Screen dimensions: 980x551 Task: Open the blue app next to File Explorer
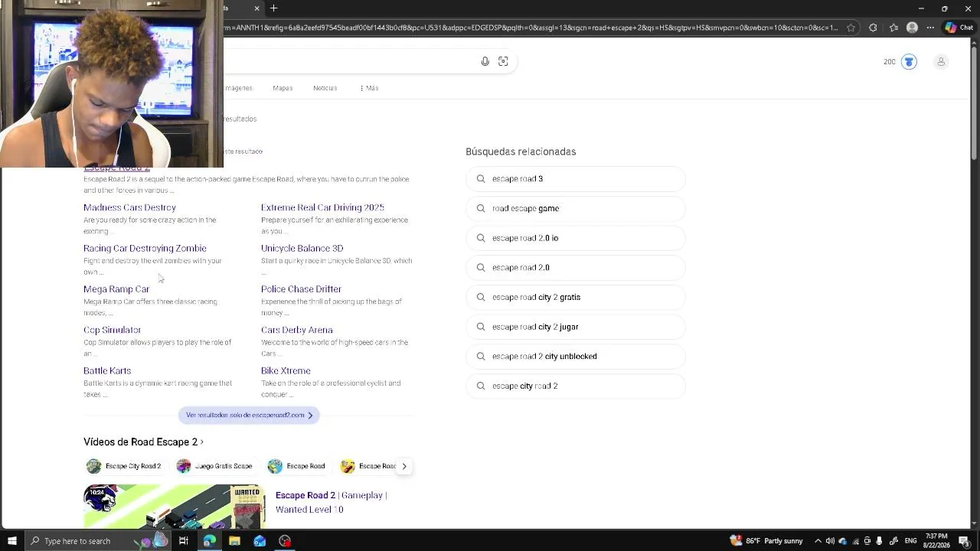260,541
